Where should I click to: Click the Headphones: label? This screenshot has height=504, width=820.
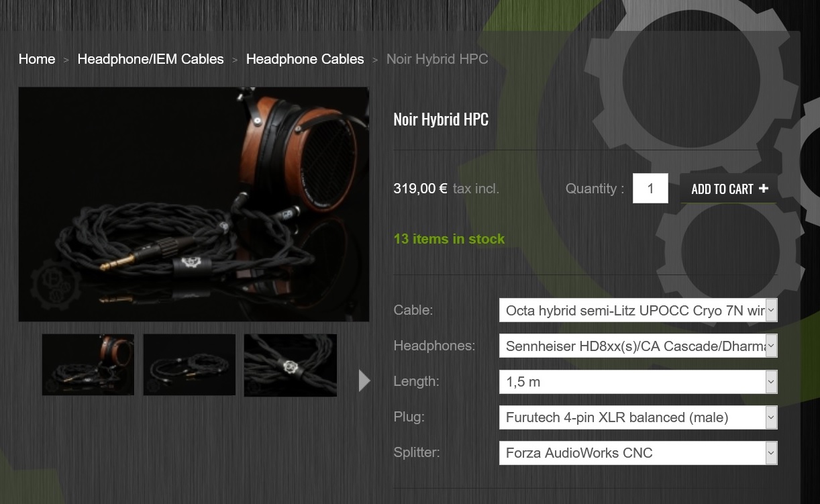[434, 346]
